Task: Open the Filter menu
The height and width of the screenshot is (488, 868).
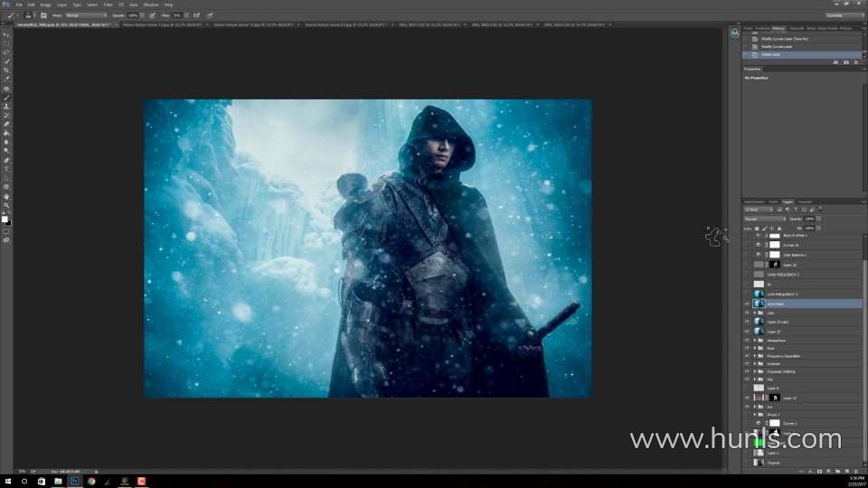Action: 108,5
